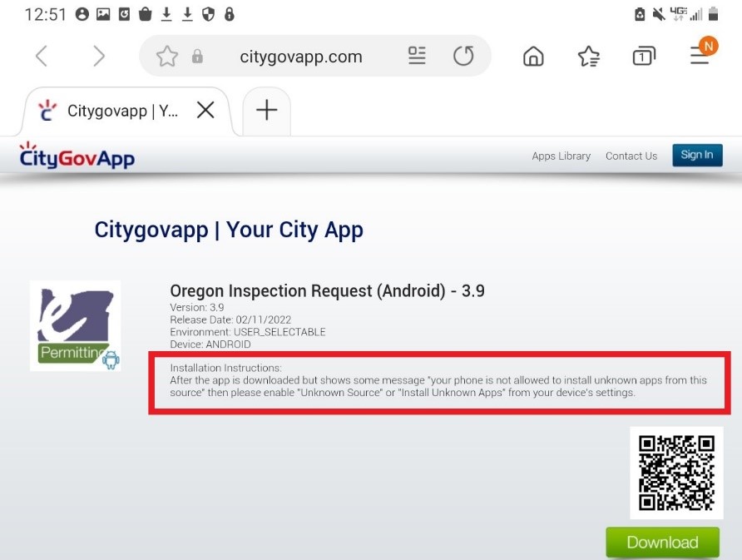Screen dimensions: 742x560
Task: Open reader mode icon in address bar
Action: [x=417, y=57]
